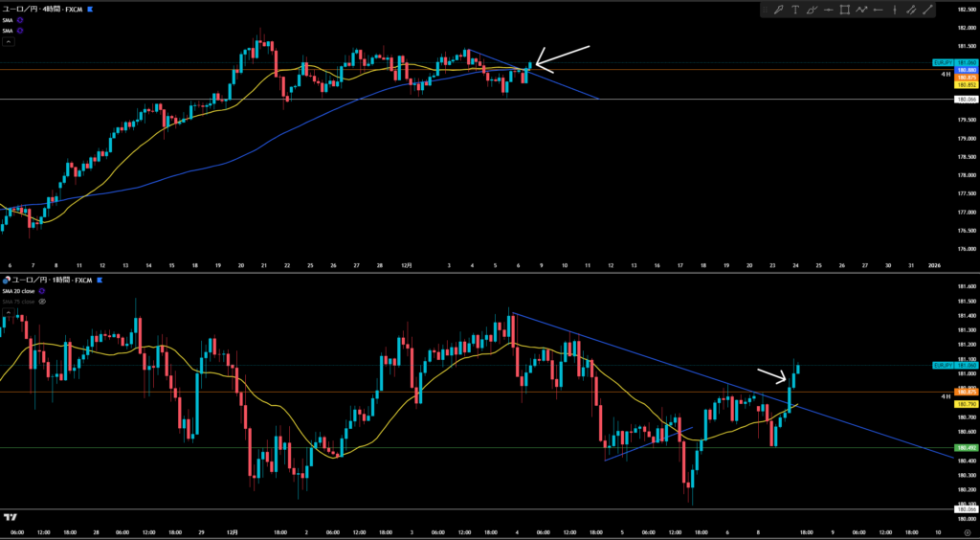
Task: Click the EURJPY price label on upper axis
Action: [942, 62]
